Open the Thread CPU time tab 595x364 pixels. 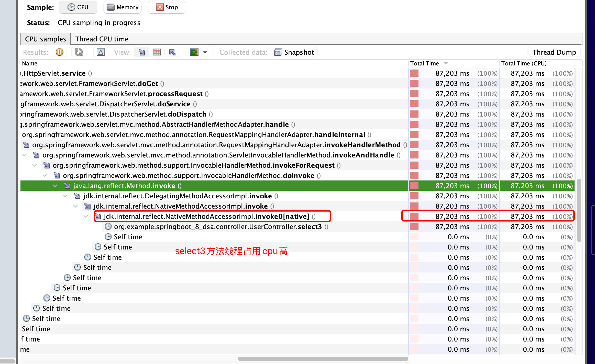click(x=102, y=39)
